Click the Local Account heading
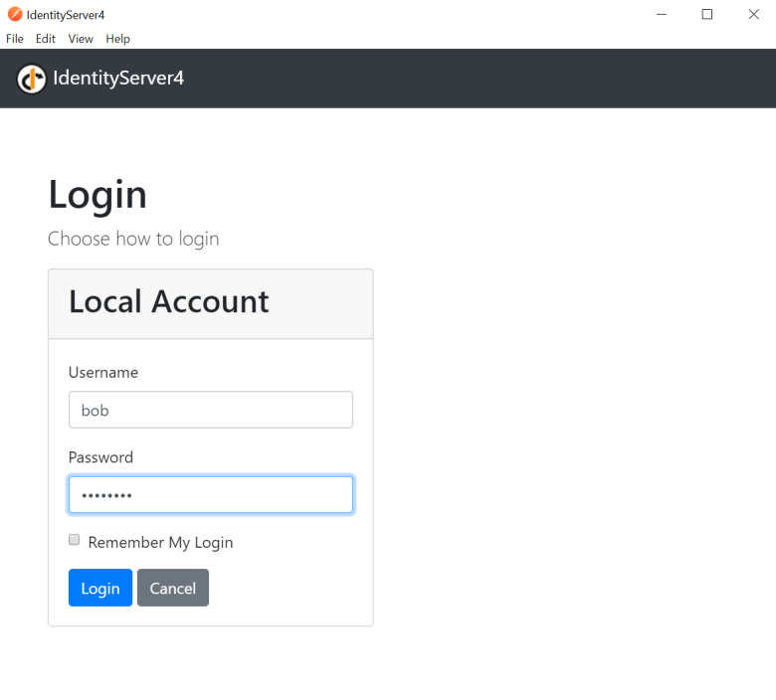This screenshot has height=700, width=776. click(x=169, y=301)
